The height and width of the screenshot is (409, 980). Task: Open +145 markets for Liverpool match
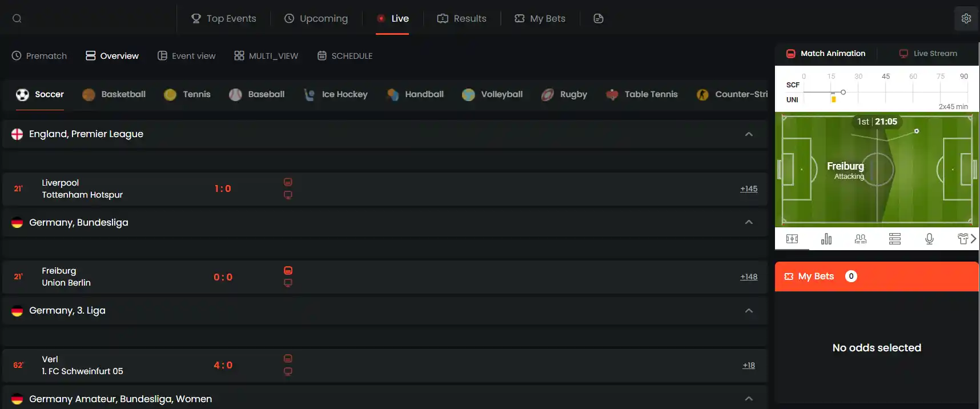click(x=749, y=189)
